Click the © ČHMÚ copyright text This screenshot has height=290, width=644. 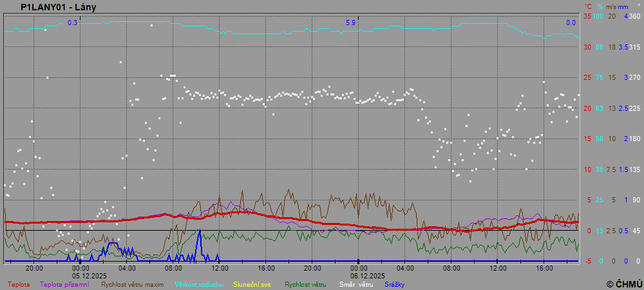[x=623, y=284]
